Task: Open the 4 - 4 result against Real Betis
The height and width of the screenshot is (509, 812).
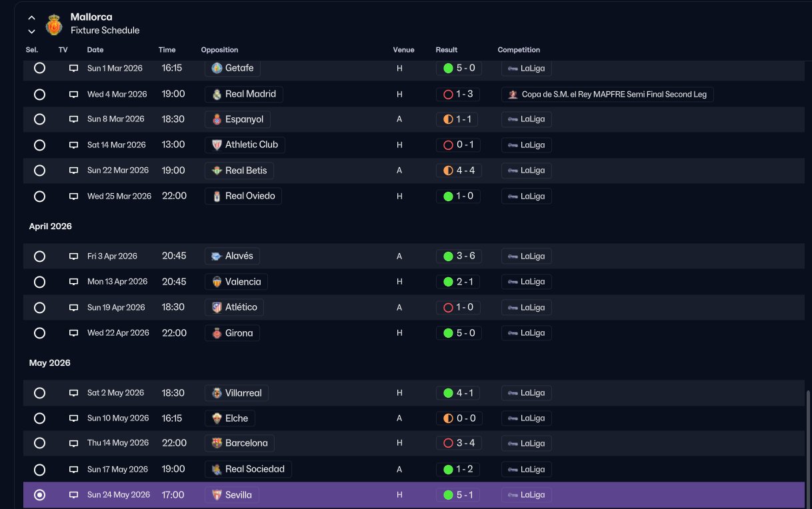Action: click(x=465, y=171)
